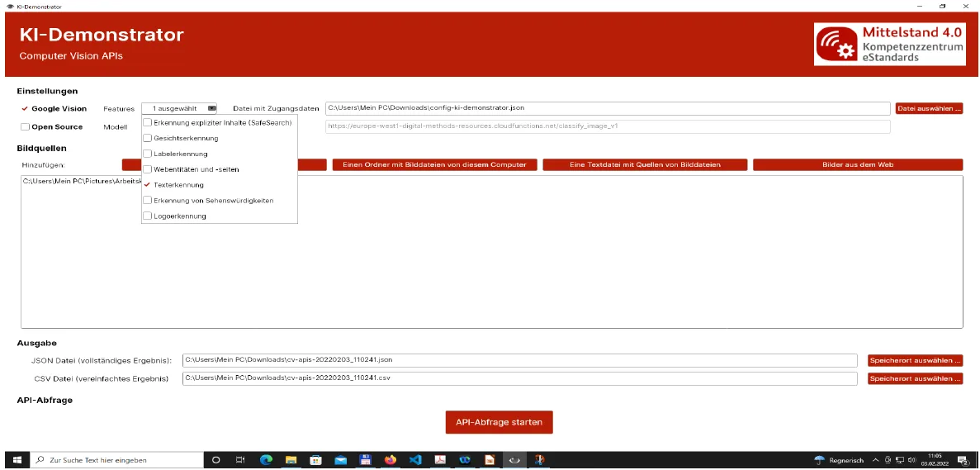Select the Arbeitsk image path entry in list
Image resolution: width=980 pixels, height=470 pixels.
click(82, 181)
